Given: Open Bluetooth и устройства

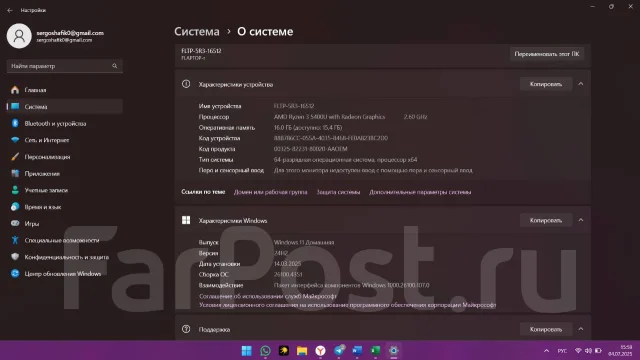Looking at the screenshot, I should point(64,123).
